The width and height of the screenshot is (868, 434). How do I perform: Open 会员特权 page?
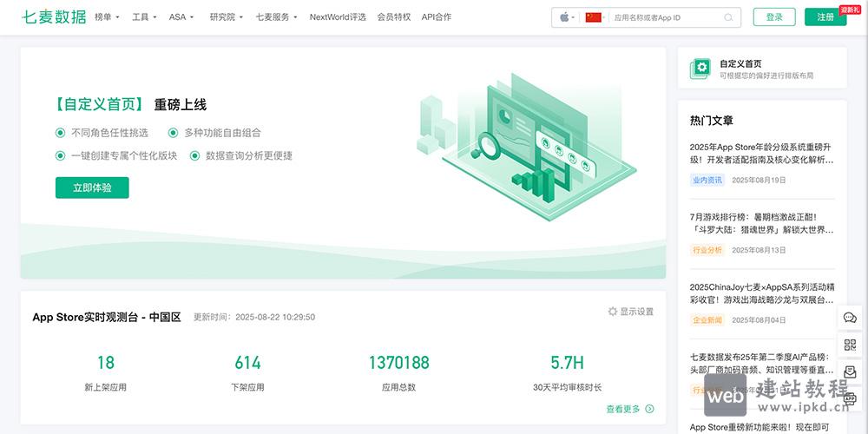[393, 17]
